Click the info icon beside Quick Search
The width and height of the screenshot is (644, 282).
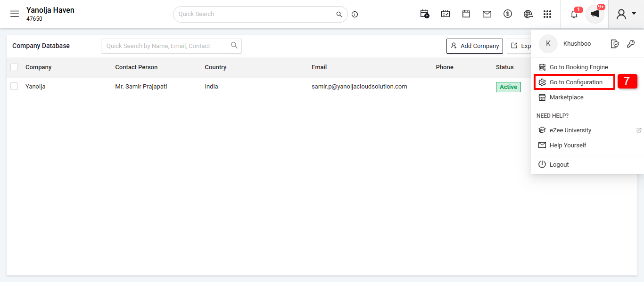[x=355, y=15]
